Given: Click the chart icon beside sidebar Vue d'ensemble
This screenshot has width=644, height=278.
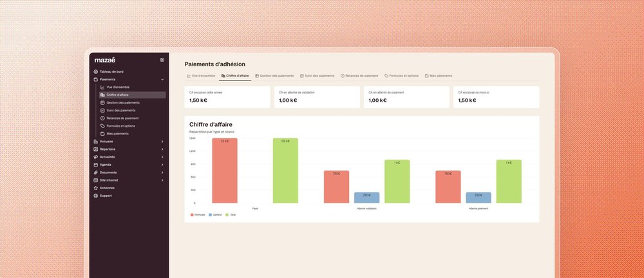Looking at the screenshot, I should coord(102,87).
